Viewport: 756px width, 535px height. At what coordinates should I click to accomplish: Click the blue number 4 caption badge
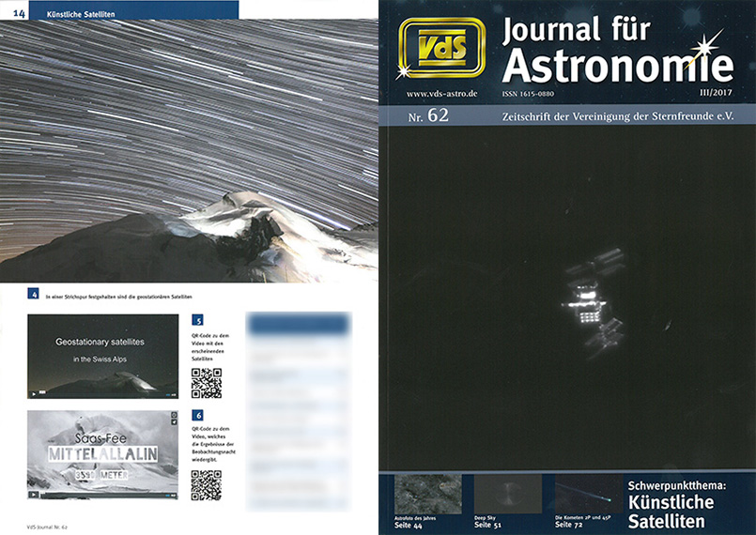pos(34,295)
